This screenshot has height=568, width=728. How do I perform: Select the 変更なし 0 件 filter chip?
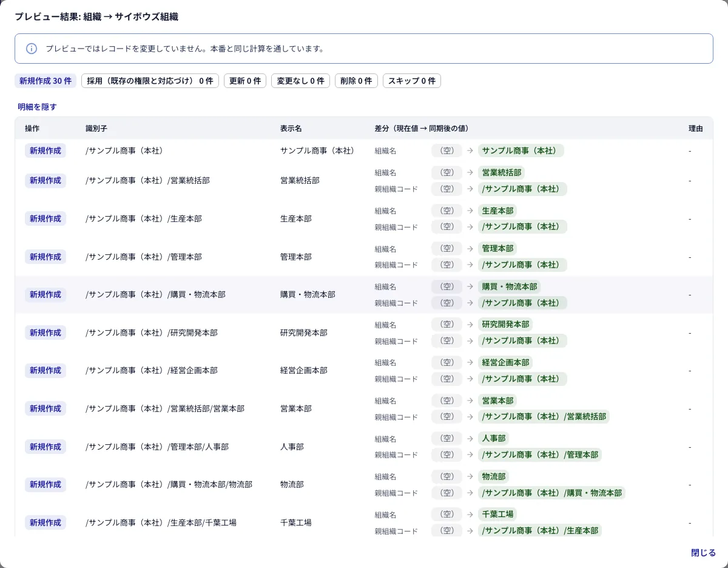(x=300, y=81)
